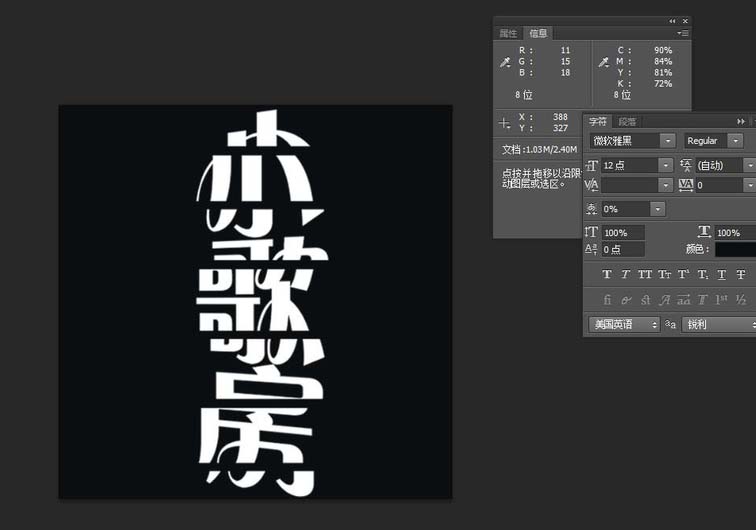Click the baseline shift icon
756x530 pixels.
pyautogui.click(x=591, y=249)
